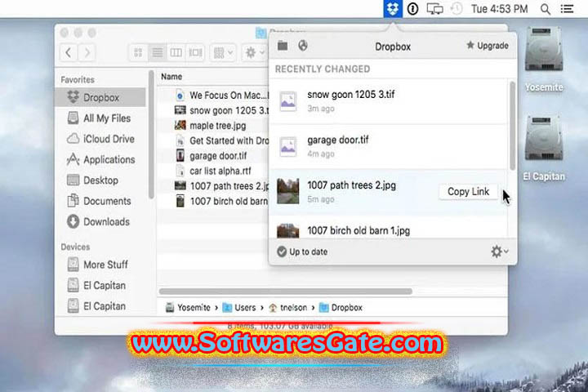Open Documents in Finder sidebar
This screenshot has height=392, width=588.
point(100,201)
